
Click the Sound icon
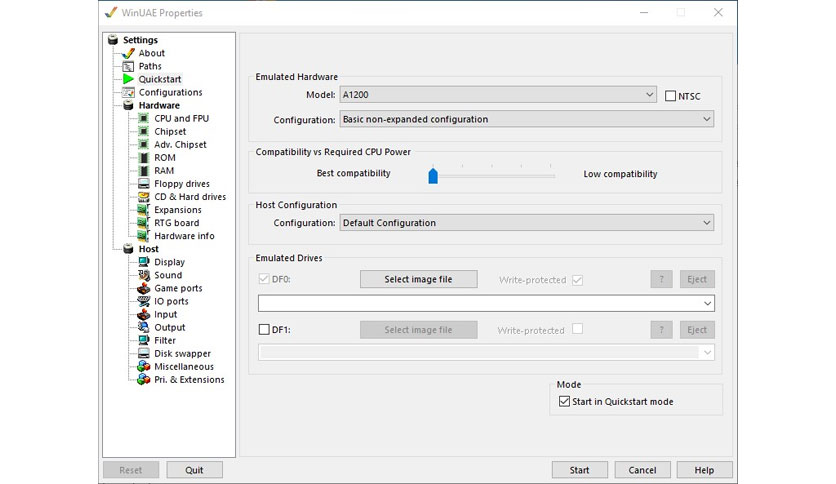(x=143, y=275)
